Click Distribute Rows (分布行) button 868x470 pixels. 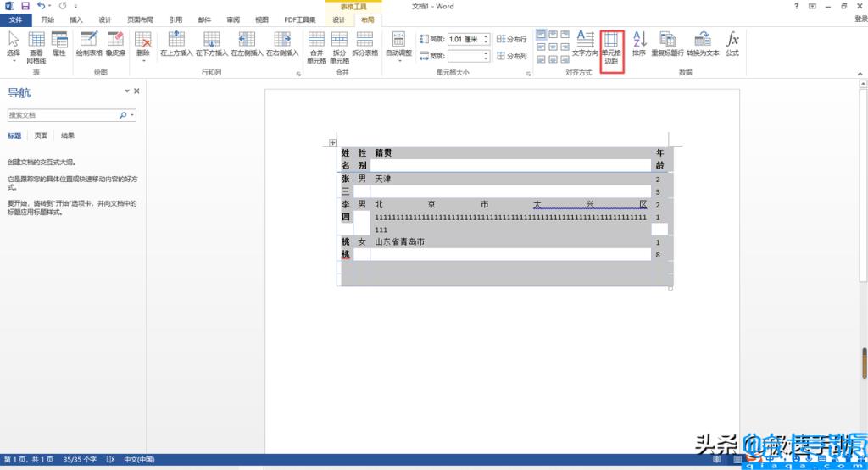coord(512,39)
